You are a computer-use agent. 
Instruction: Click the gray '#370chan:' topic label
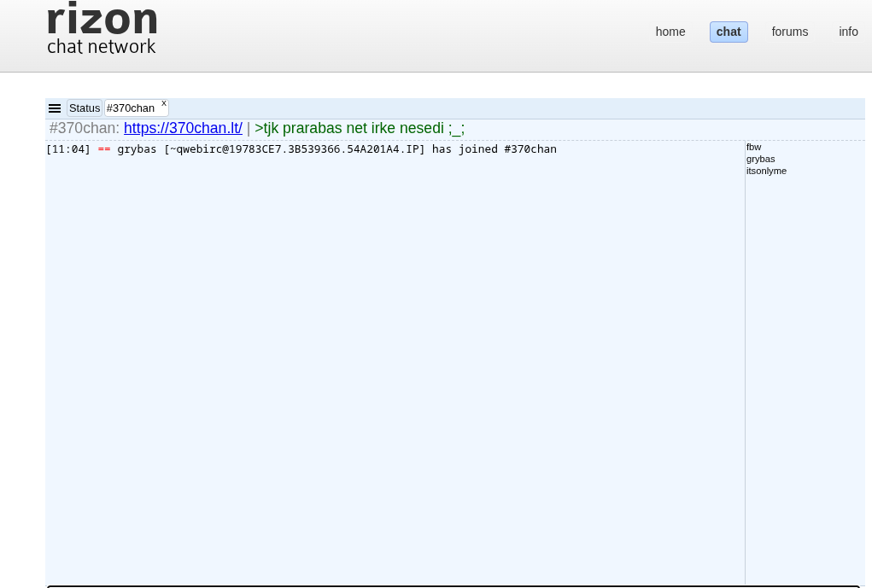(85, 128)
